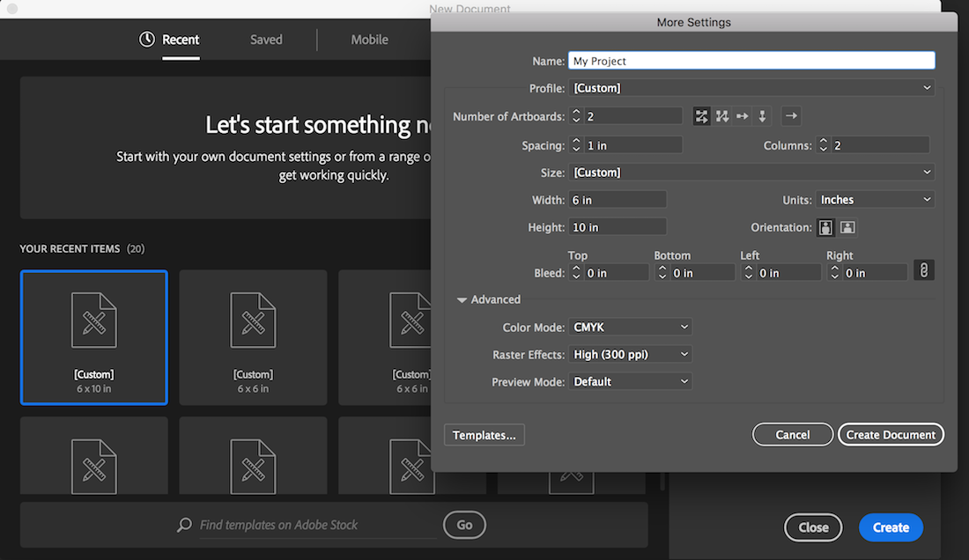This screenshot has width=969, height=560.
Task: Open the Templates dialog
Action: [x=484, y=434]
